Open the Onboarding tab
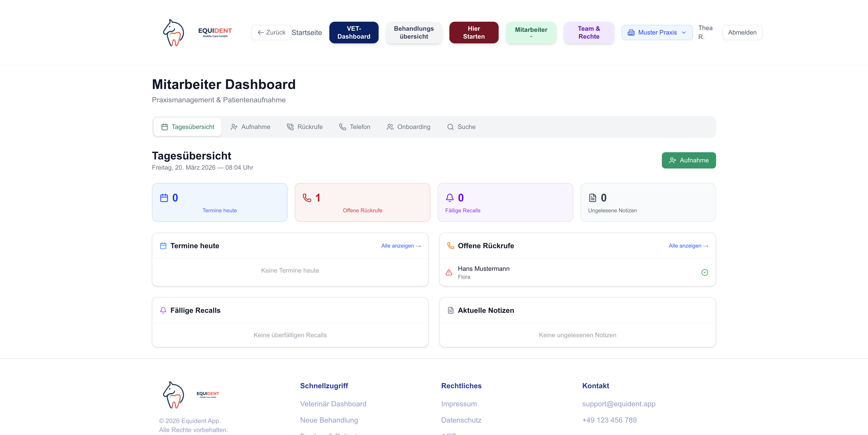The width and height of the screenshot is (868, 435). coord(408,127)
